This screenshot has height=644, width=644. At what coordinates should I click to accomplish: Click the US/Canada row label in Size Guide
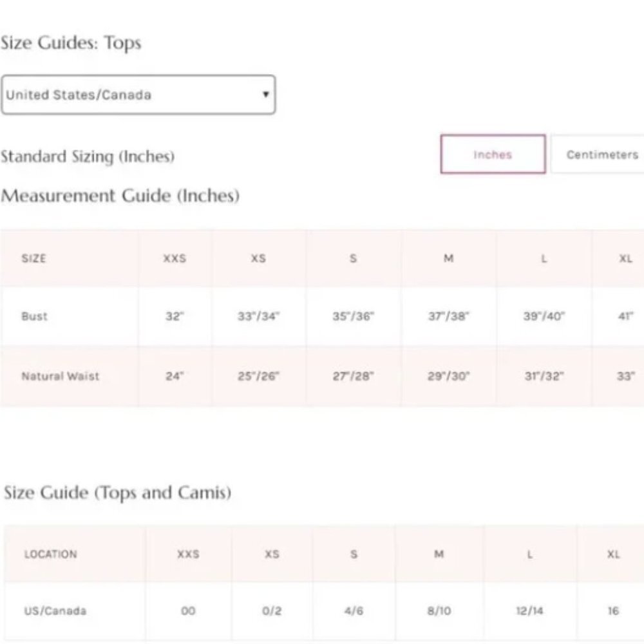[x=55, y=611]
